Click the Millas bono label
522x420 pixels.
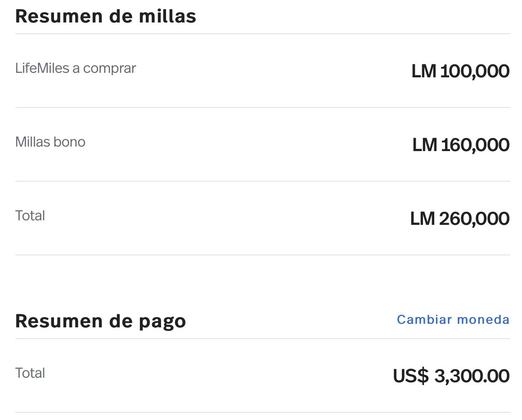pos(50,142)
